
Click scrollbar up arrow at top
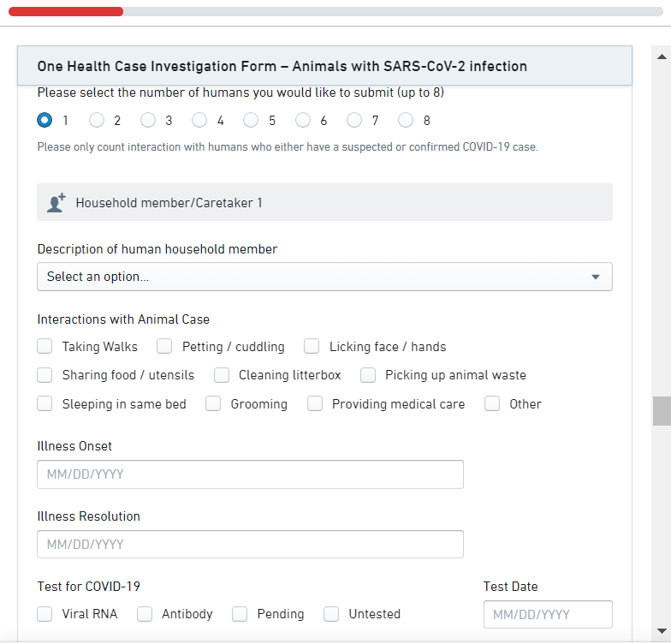(x=662, y=57)
